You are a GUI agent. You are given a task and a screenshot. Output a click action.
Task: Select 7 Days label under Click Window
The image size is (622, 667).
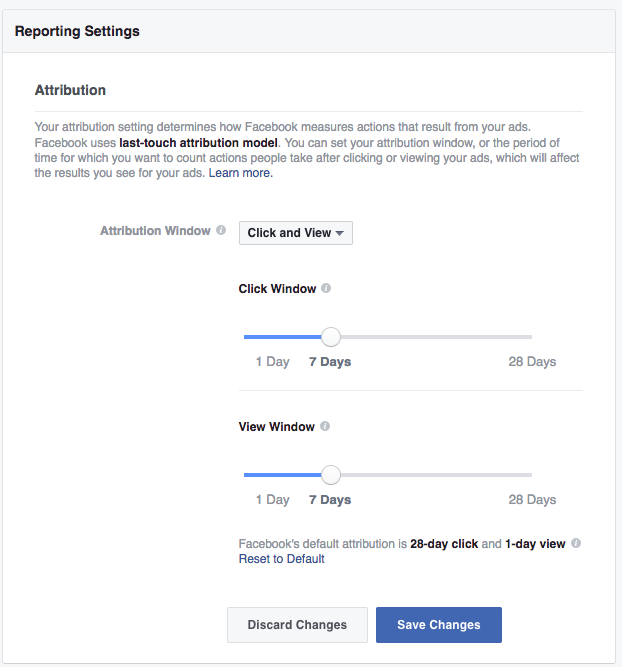[330, 362]
